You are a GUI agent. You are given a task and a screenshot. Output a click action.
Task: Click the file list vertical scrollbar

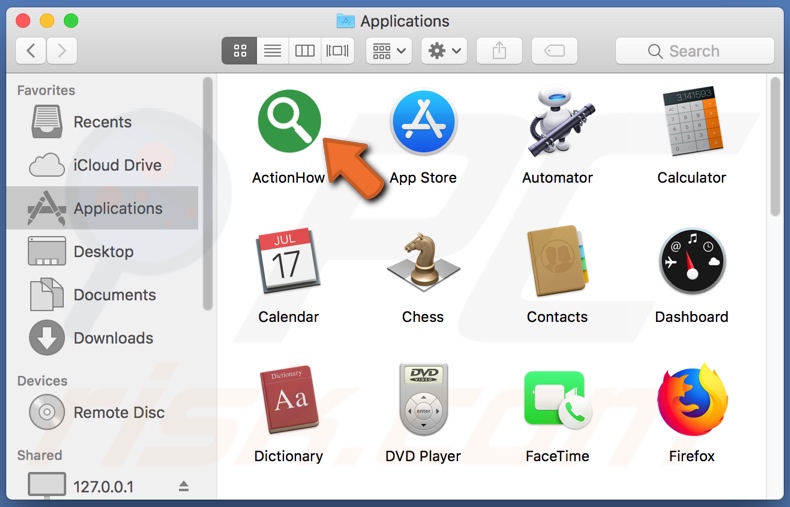pos(775,146)
